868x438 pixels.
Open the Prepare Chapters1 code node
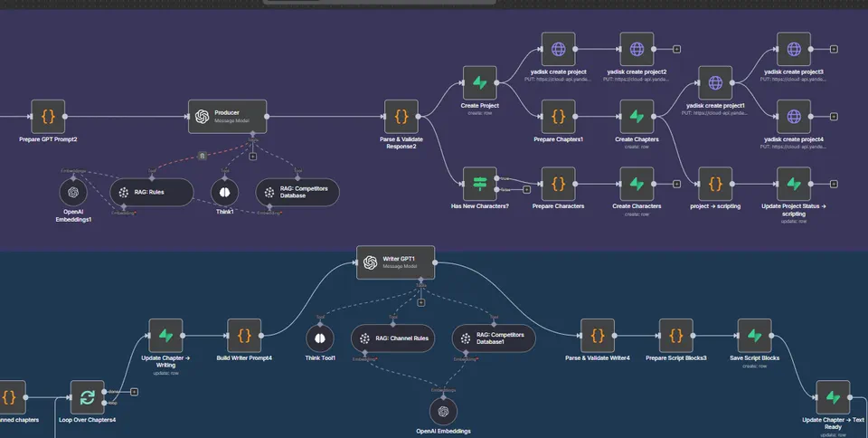(x=559, y=116)
